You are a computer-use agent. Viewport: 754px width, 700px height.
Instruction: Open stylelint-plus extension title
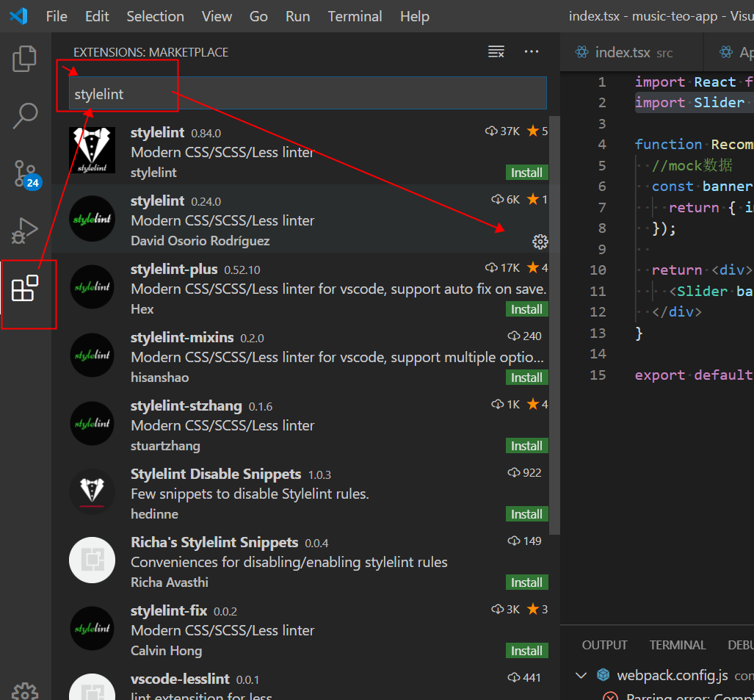(x=174, y=269)
